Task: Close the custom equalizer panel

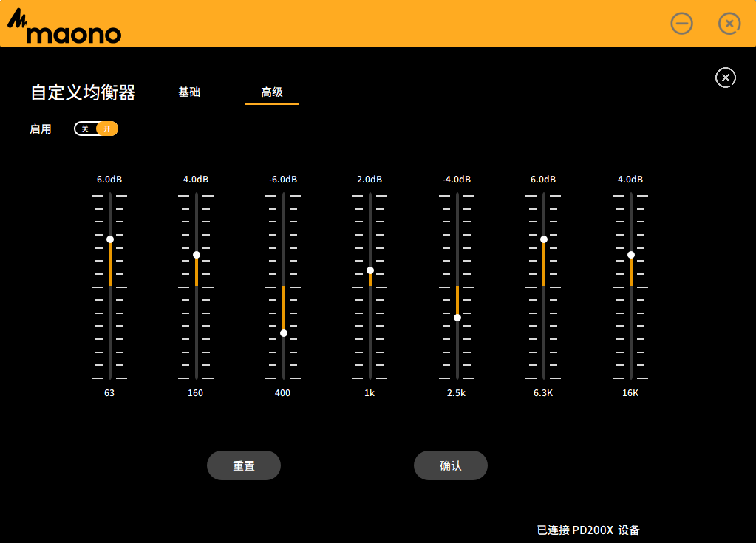Action: [x=725, y=78]
